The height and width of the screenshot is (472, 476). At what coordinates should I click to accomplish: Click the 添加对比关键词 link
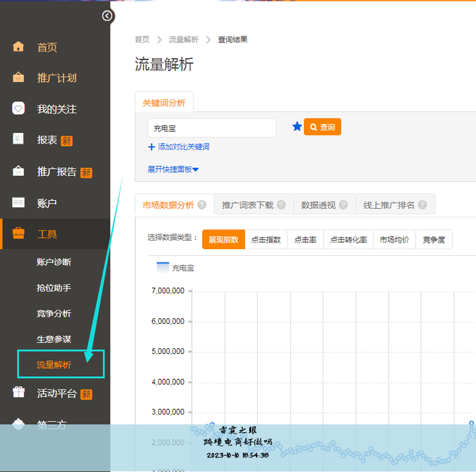click(183, 147)
